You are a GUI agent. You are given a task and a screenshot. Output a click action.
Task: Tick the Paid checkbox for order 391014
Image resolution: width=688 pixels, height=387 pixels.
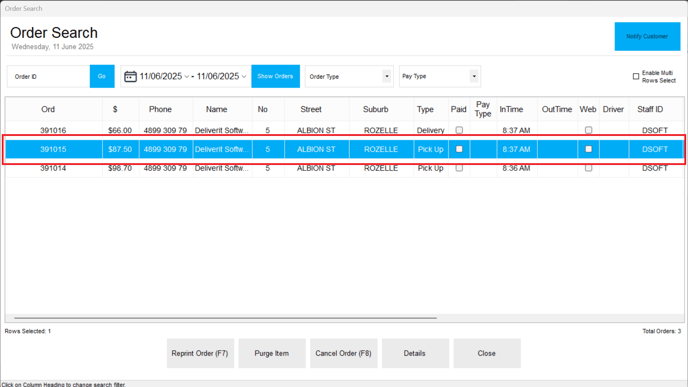point(459,168)
